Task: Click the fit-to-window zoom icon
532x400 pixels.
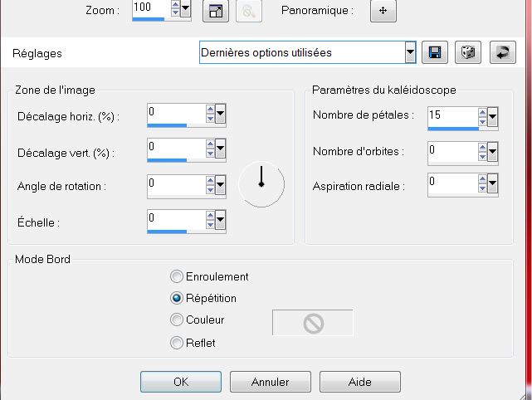Action: (216, 11)
